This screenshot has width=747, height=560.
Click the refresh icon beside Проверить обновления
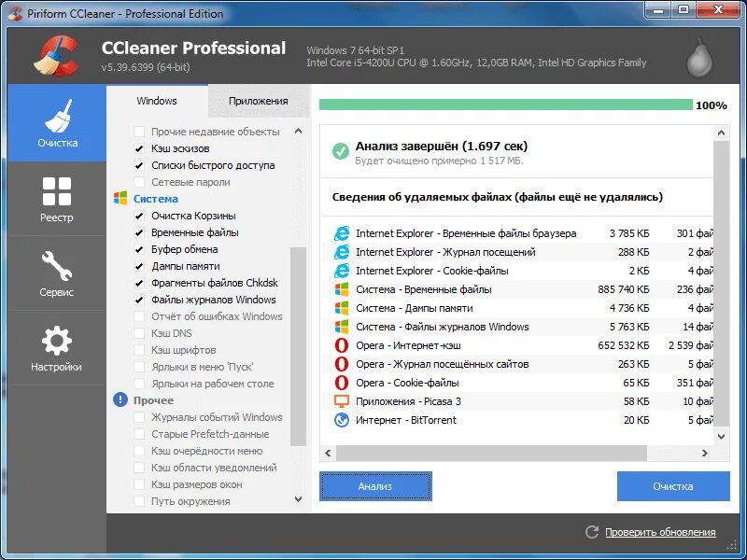point(592,532)
